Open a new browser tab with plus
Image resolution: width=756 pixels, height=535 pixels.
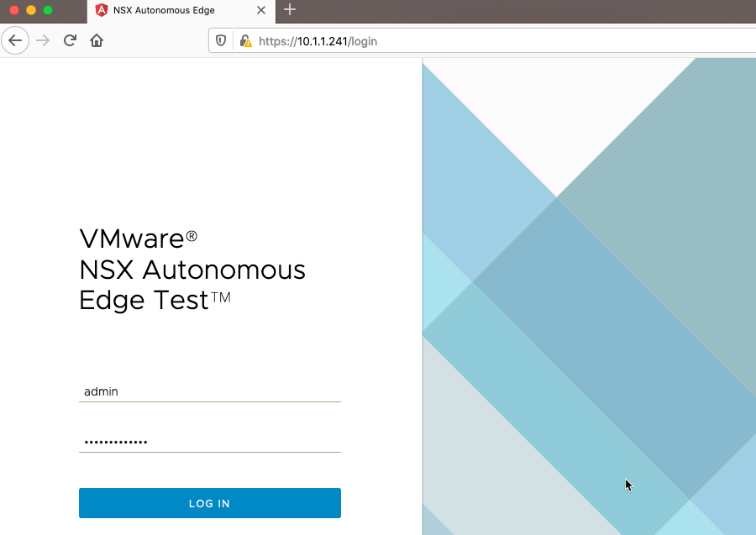(290, 10)
